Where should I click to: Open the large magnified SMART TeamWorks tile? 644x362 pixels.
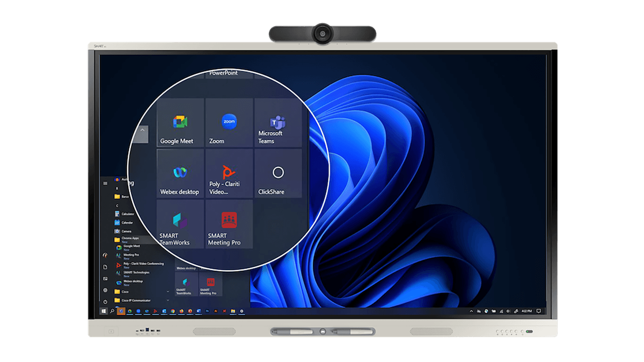click(x=180, y=224)
